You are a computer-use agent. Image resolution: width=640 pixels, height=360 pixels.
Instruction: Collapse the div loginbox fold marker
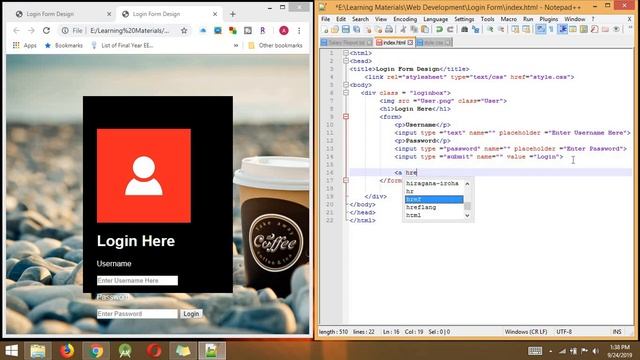346,93
